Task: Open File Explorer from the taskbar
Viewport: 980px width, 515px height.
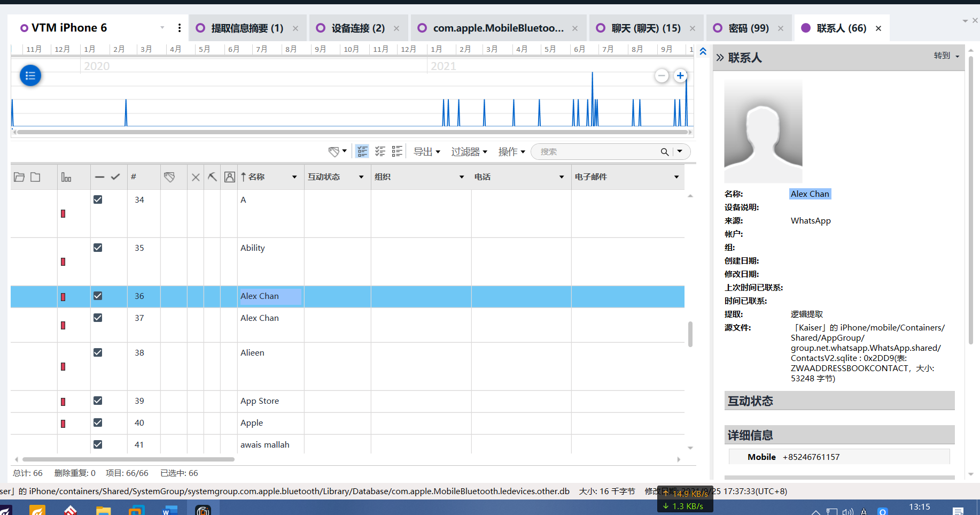Action: (x=103, y=511)
